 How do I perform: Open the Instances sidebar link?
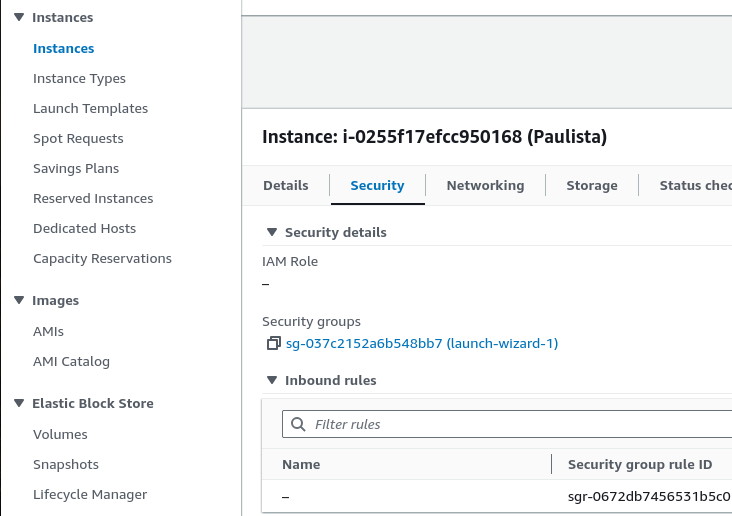63,49
